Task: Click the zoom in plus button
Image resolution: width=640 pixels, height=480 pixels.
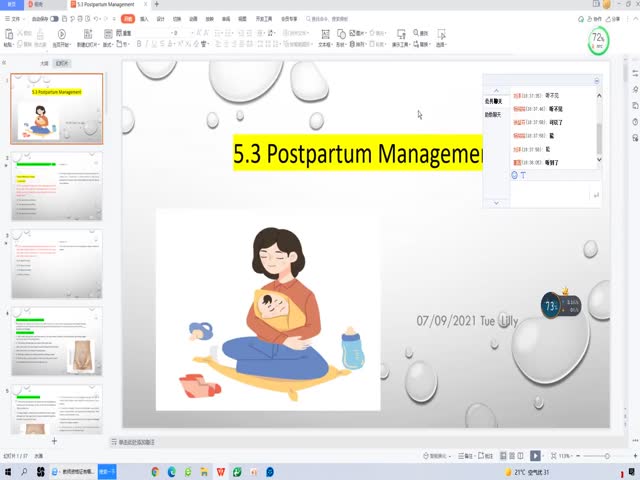Action: click(x=635, y=456)
